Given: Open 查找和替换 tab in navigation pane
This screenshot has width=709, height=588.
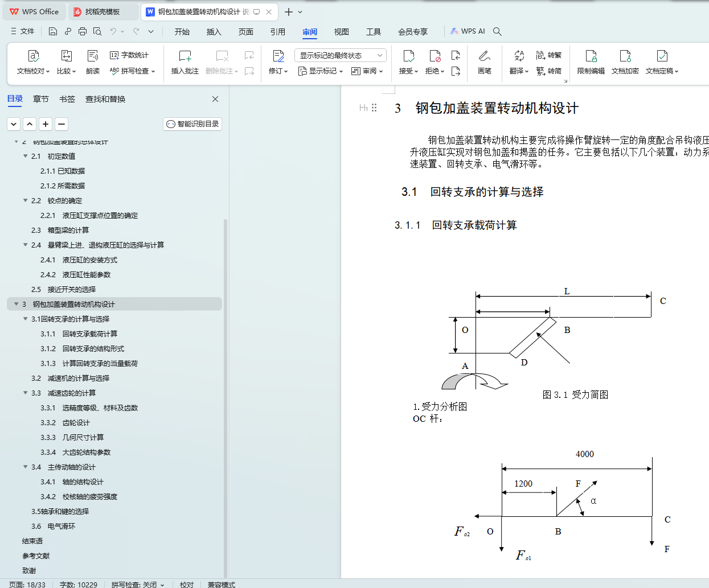Looking at the screenshot, I should click(105, 99).
